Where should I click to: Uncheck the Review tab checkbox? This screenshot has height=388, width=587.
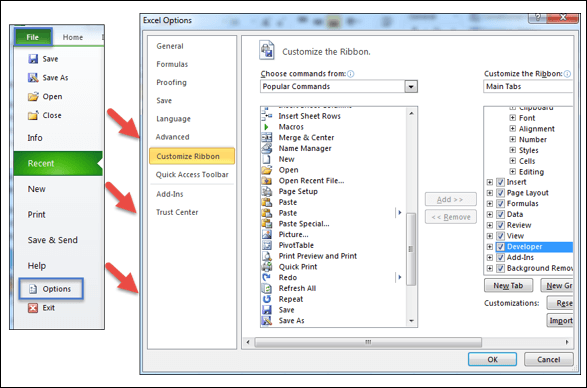(501, 225)
